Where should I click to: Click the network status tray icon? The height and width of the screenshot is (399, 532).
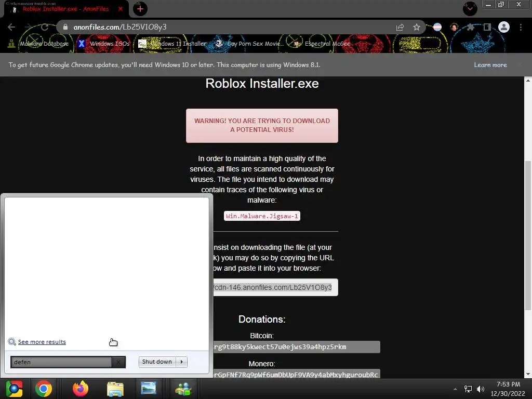(x=468, y=389)
